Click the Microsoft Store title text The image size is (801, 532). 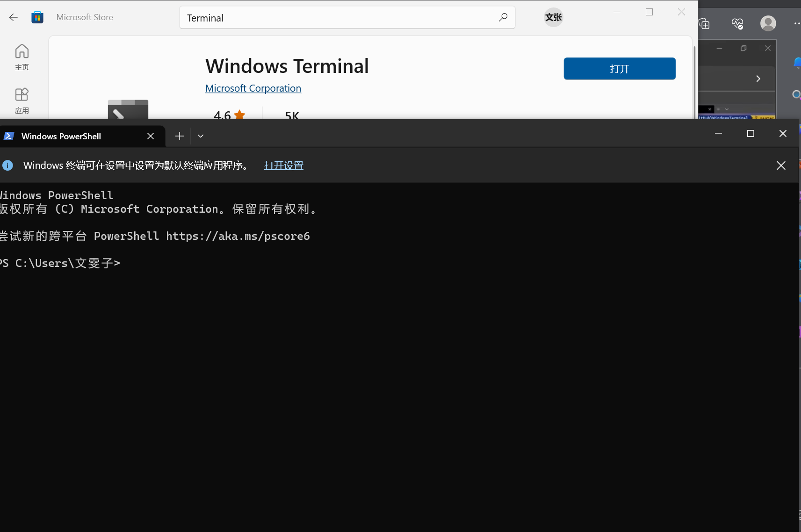coord(85,17)
